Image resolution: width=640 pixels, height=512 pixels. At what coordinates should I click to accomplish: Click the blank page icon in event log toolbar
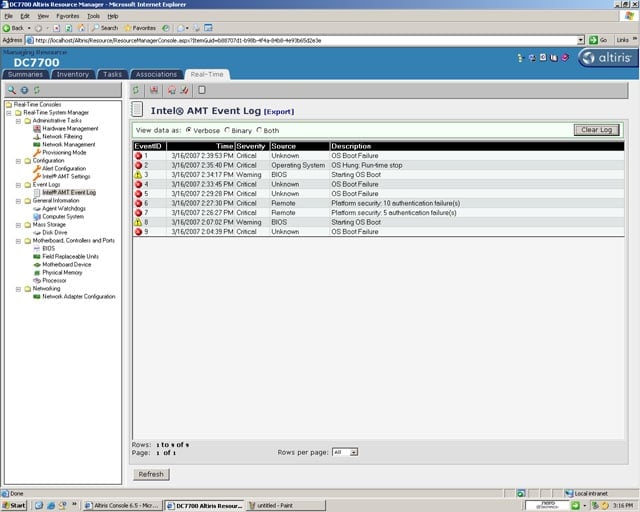click(x=202, y=90)
